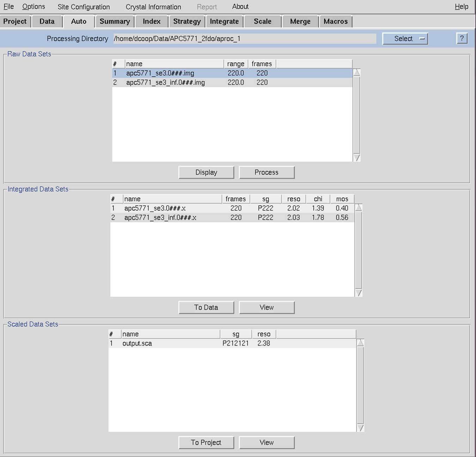The width and height of the screenshot is (476, 457).
Task: Open the File menu
Action: point(8,7)
